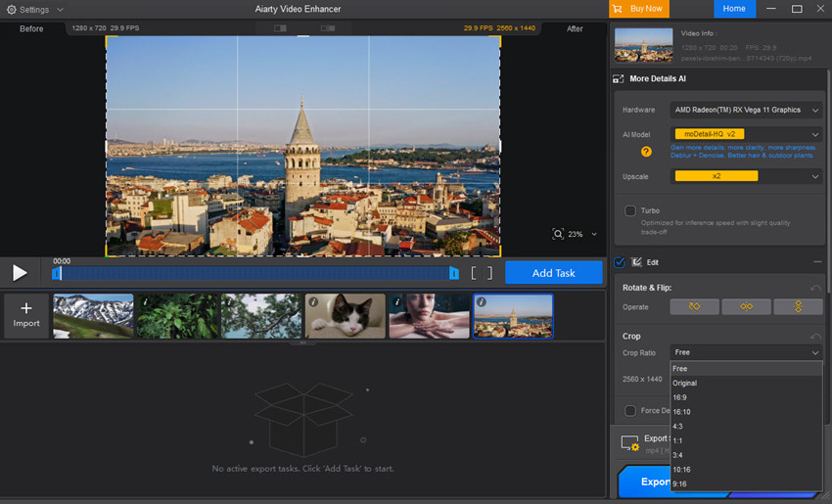Select the woman portrait video thumbnail
Image resolution: width=832 pixels, height=504 pixels.
pyautogui.click(x=430, y=316)
